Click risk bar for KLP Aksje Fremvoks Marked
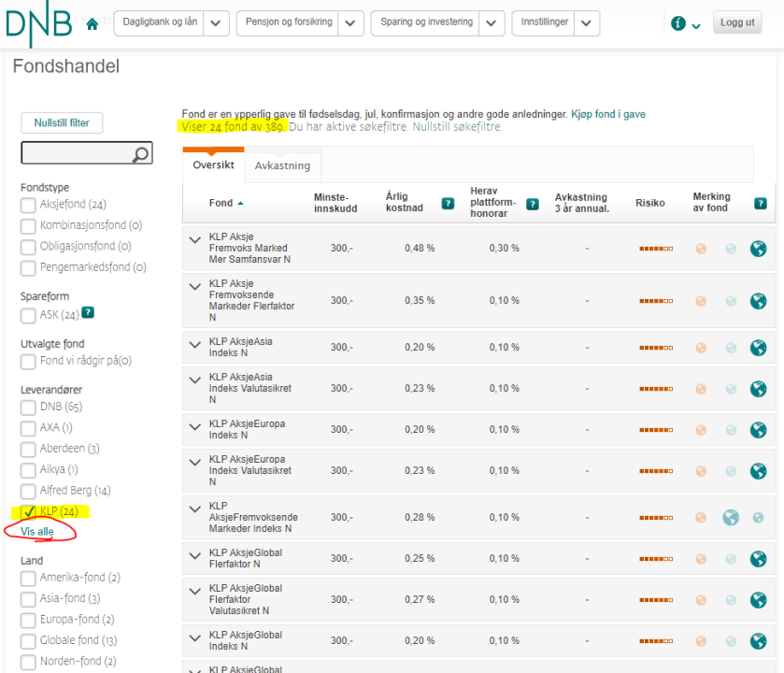The image size is (784, 673). pyautogui.click(x=655, y=249)
